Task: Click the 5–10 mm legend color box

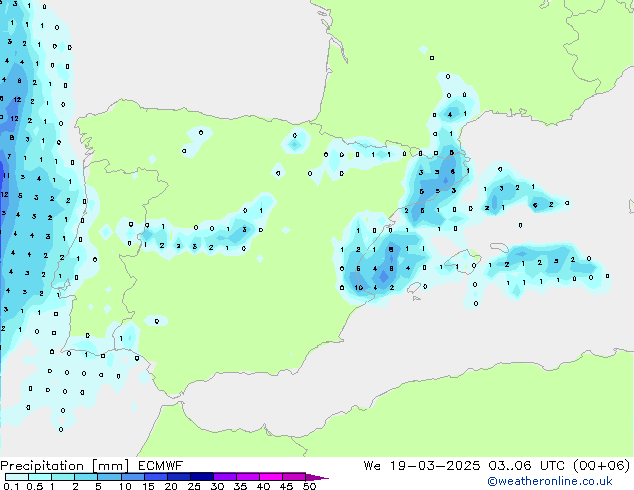Action: (109, 477)
